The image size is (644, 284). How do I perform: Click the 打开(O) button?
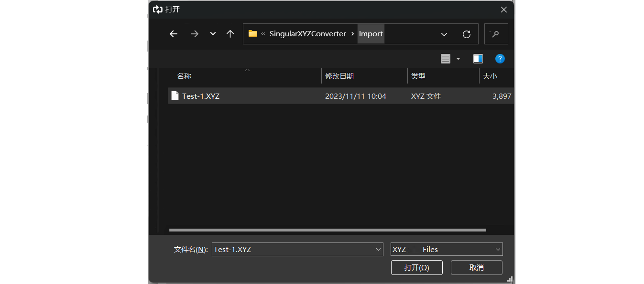(417, 267)
